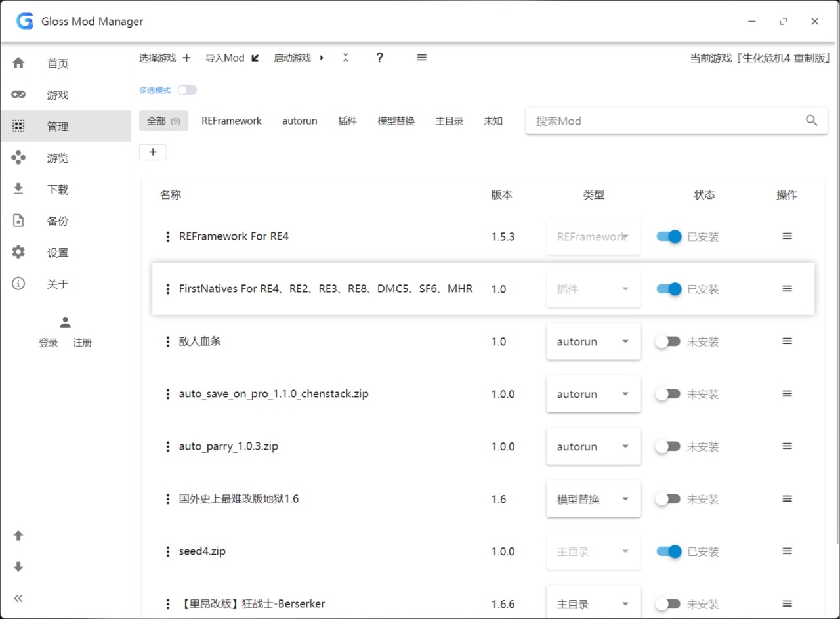Open 操作 menu for seed4.zip
Screen dimensions: 840x619
click(787, 551)
